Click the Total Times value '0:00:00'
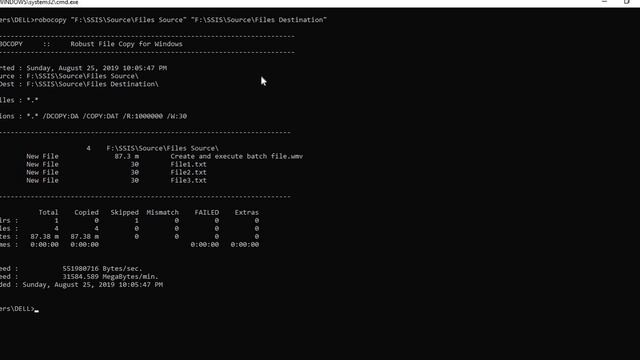The width and height of the screenshot is (640, 360). click(44, 244)
